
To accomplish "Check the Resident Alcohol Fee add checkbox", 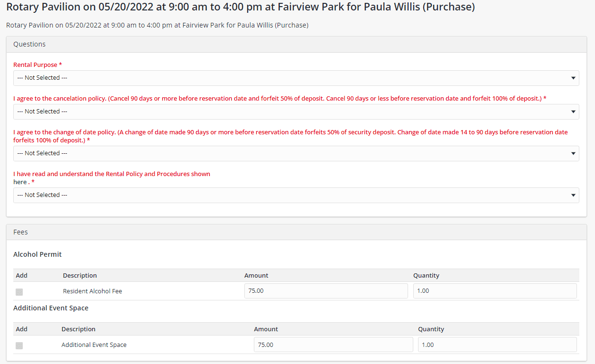I will click(19, 292).
